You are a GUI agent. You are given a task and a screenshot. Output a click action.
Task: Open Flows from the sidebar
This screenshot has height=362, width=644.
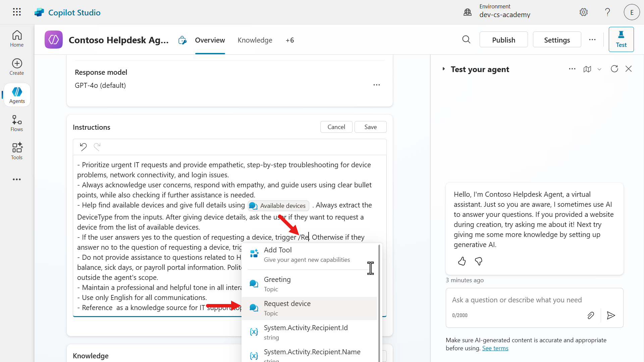coord(16,123)
